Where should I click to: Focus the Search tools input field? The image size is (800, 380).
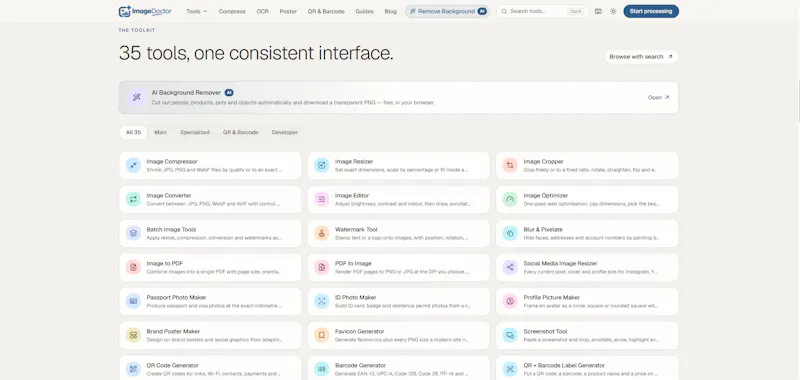[543, 11]
